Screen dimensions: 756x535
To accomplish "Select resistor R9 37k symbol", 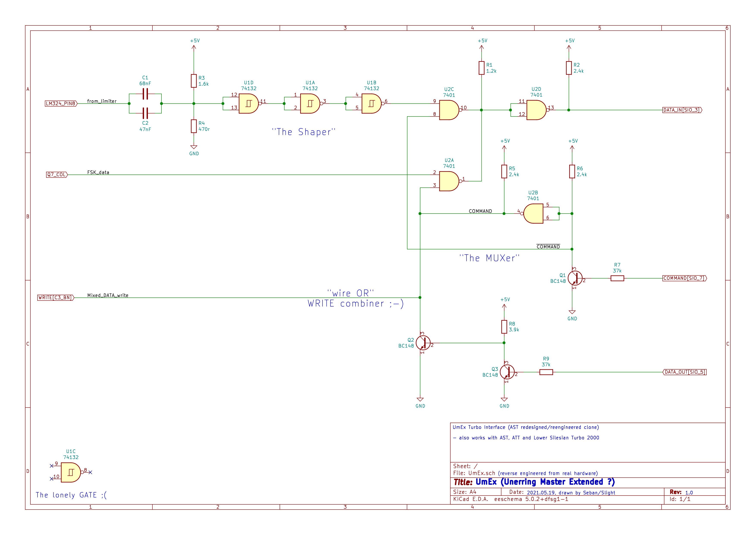I will (546, 372).
